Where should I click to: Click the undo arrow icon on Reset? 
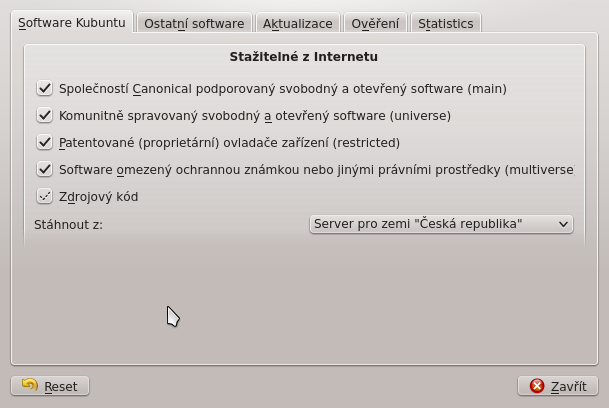pos(30,385)
